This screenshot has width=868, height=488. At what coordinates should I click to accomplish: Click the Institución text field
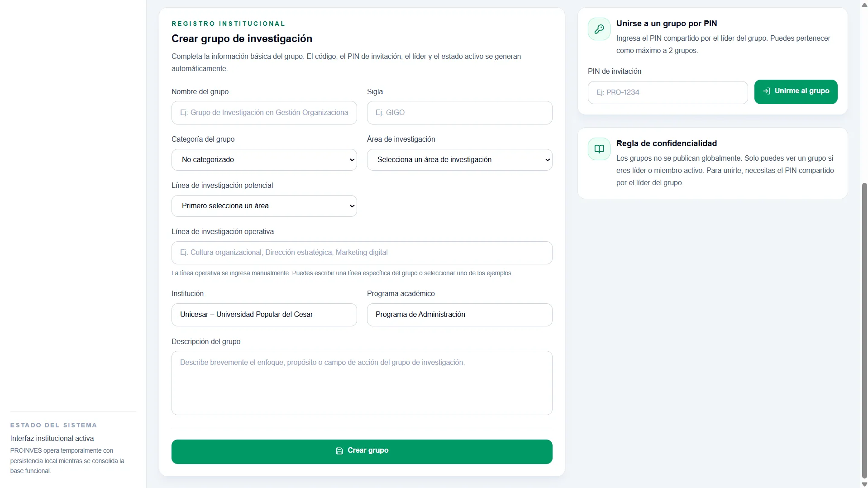264,315
